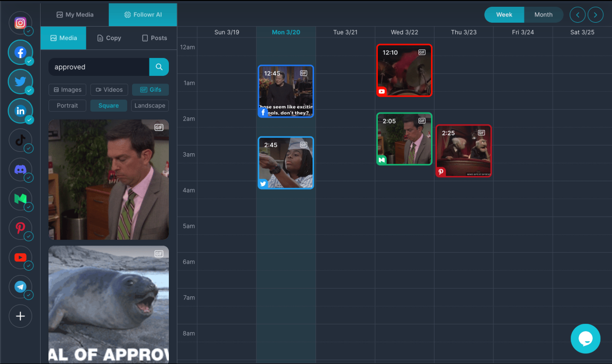Image resolution: width=612 pixels, height=364 pixels.
Task: Go to previous week arrow
Action: click(578, 15)
